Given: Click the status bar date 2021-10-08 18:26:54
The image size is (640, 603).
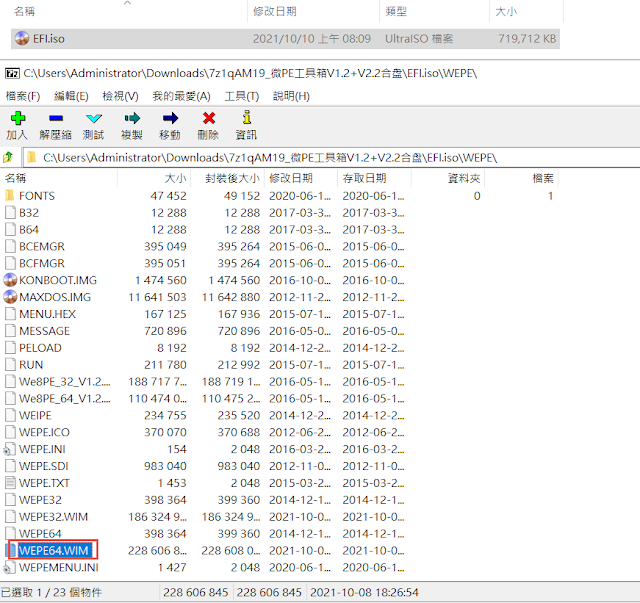Looking at the screenshot, I should (x=364, y=592).
